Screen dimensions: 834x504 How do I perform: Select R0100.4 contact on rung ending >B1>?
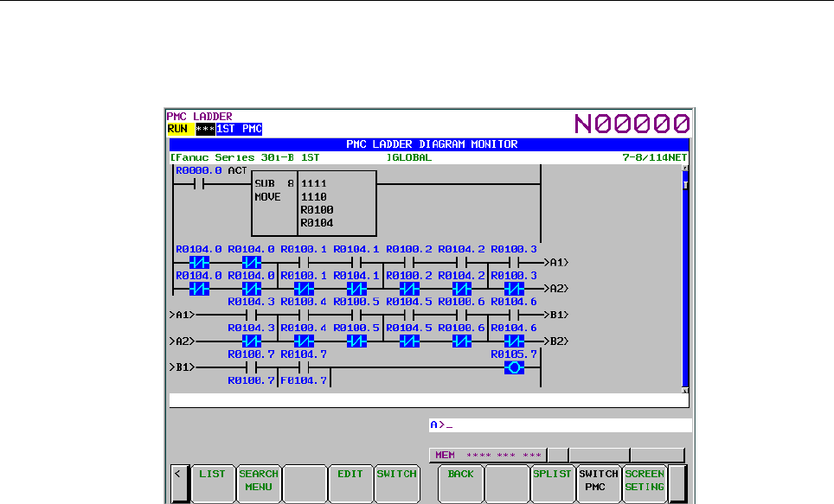(x=304, y=315)
